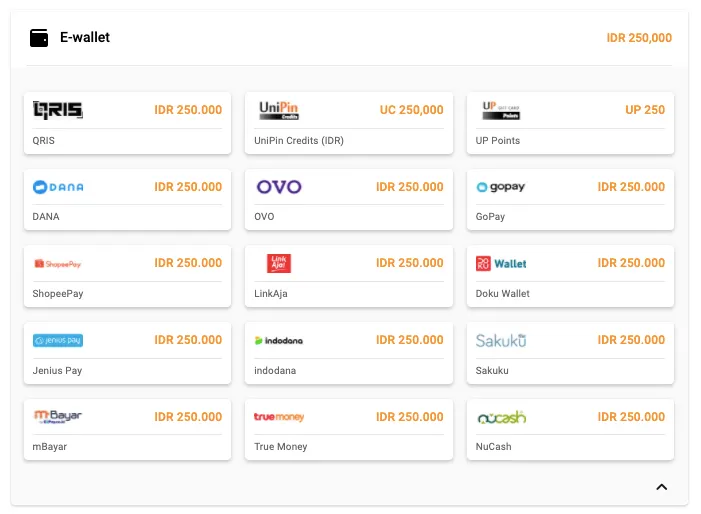Collapse the E-wallet section with chevron
701x514 pixels.
tap(661, 487)
